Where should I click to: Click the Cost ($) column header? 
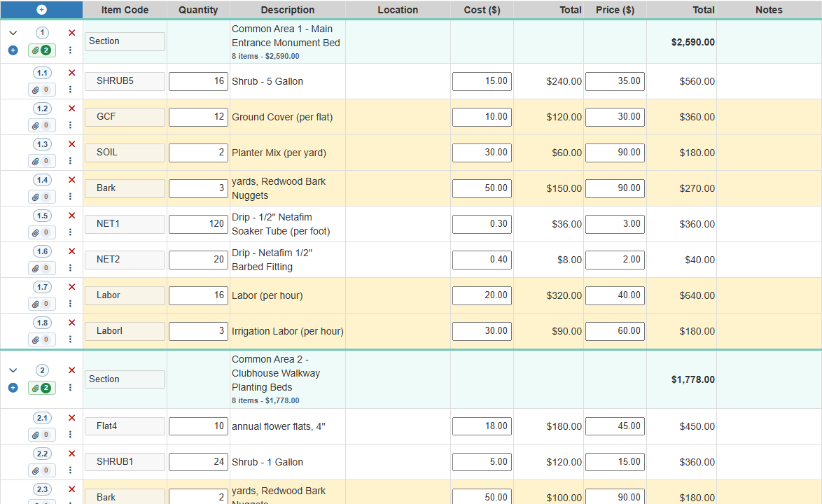coord(482,10)
